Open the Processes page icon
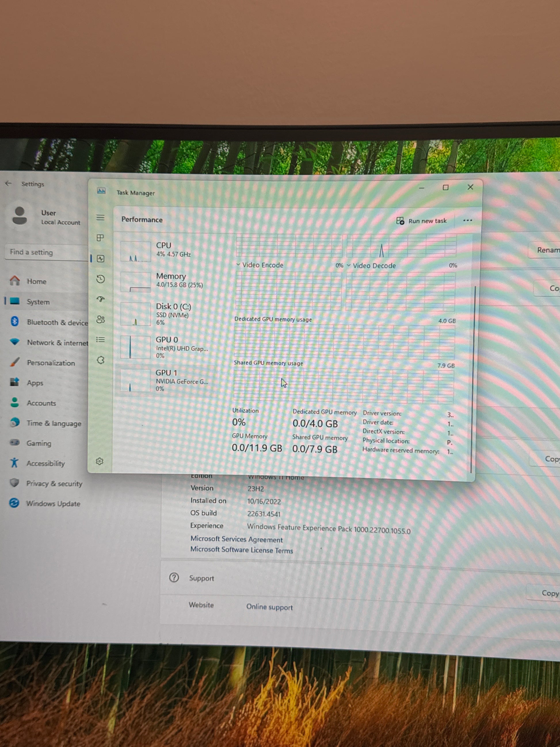The height and width of the screenshot is (747, 560). [100, 238]
